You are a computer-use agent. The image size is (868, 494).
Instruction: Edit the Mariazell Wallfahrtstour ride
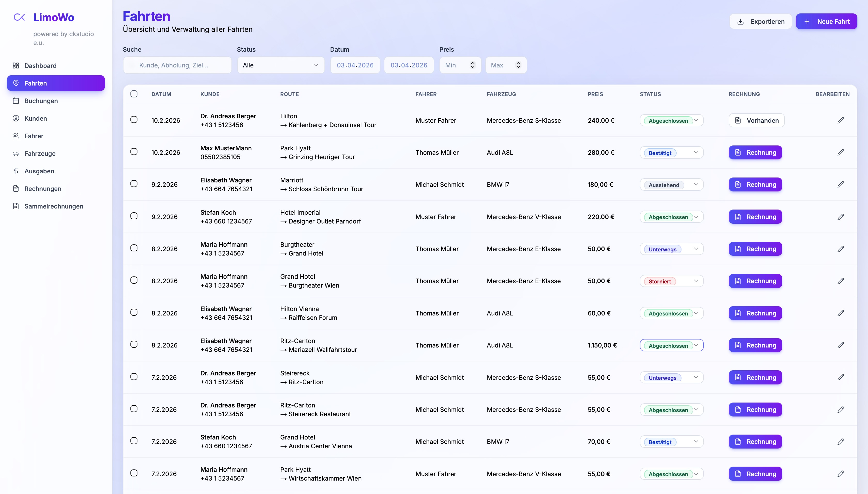pyautogui.click(x=841, y=345)
